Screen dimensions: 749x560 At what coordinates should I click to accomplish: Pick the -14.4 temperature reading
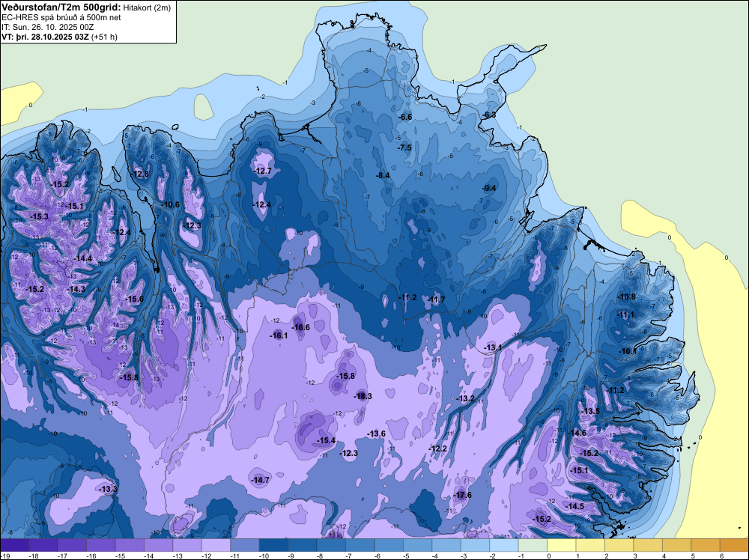(x=83, y=258)
